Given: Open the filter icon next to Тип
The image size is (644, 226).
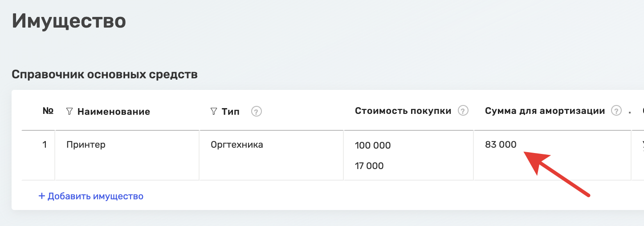Looking at the screenshot, I should (213, 111).
